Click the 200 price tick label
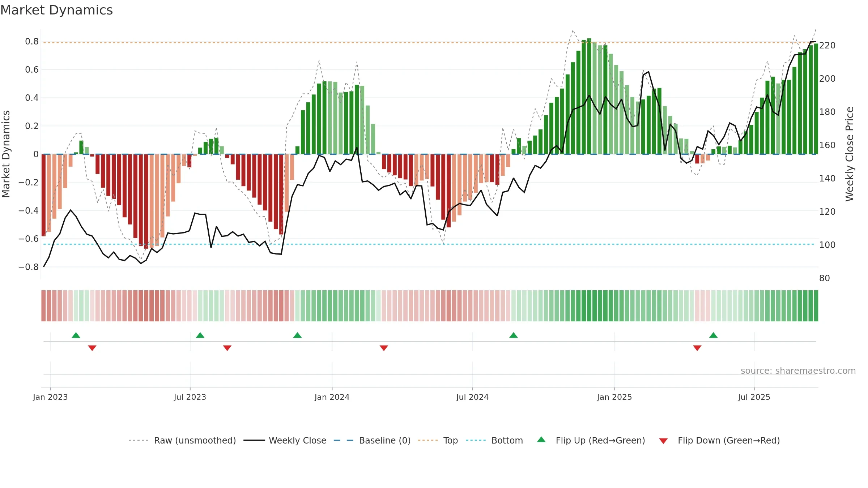 click(x=827, y=79)
